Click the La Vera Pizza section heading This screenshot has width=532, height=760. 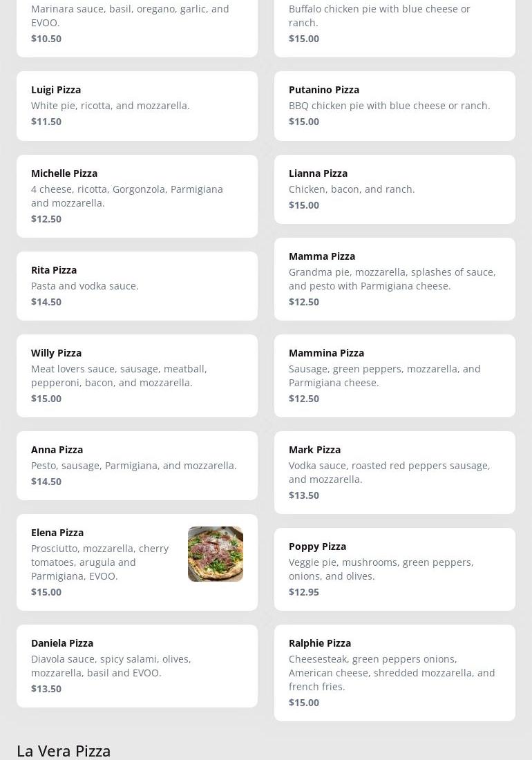click(x=64, y=750)
